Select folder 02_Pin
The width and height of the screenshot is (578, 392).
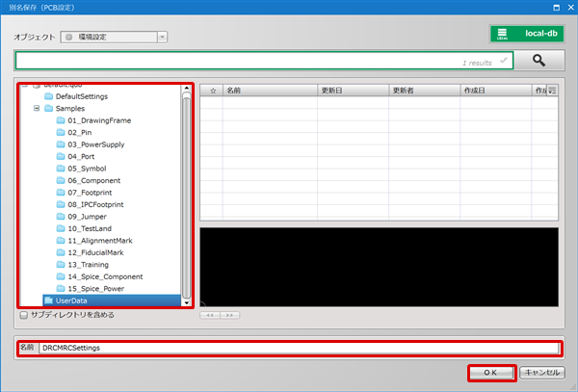(x=74, y=133)
